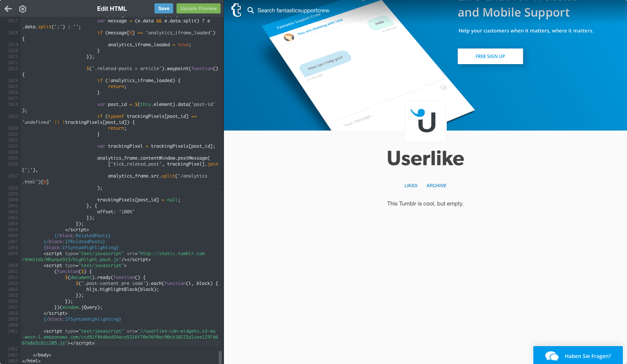
Task: Click the 'if (!analytics_iframe_loaded) {' line
Action: [x=139, y=81]
